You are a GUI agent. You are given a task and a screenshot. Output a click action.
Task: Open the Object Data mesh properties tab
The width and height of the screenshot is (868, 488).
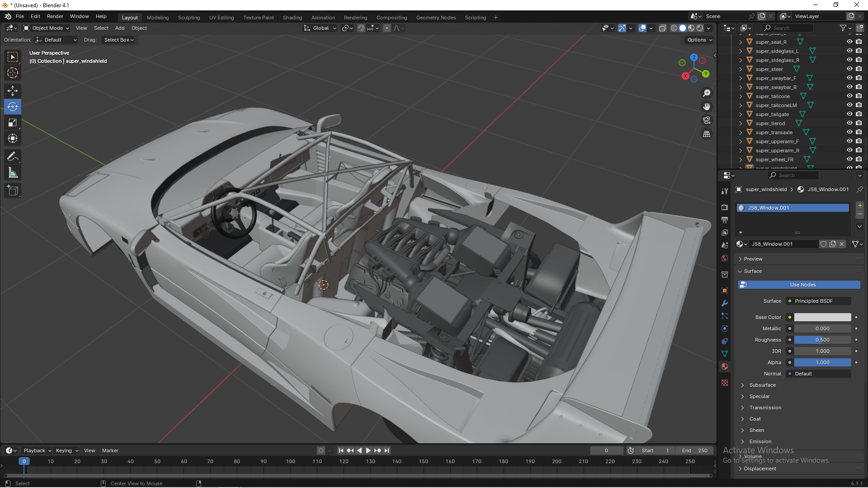(x=725, y=354)
